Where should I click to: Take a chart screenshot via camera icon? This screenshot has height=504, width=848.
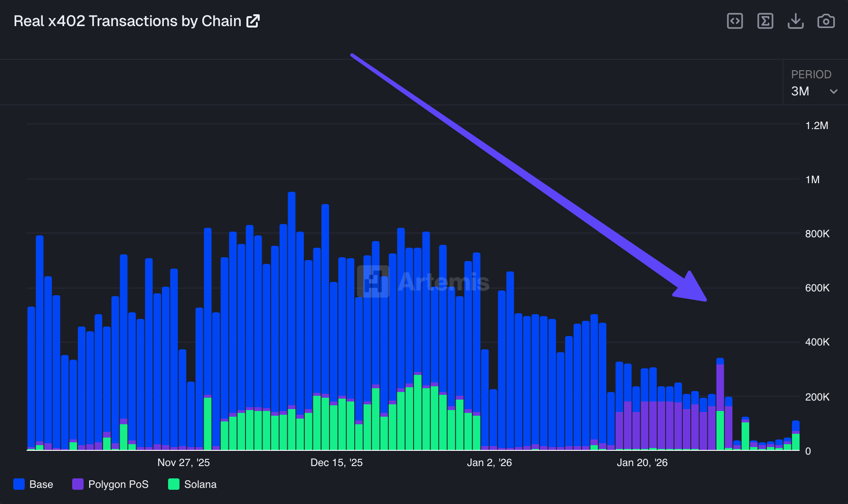point(826,21)
